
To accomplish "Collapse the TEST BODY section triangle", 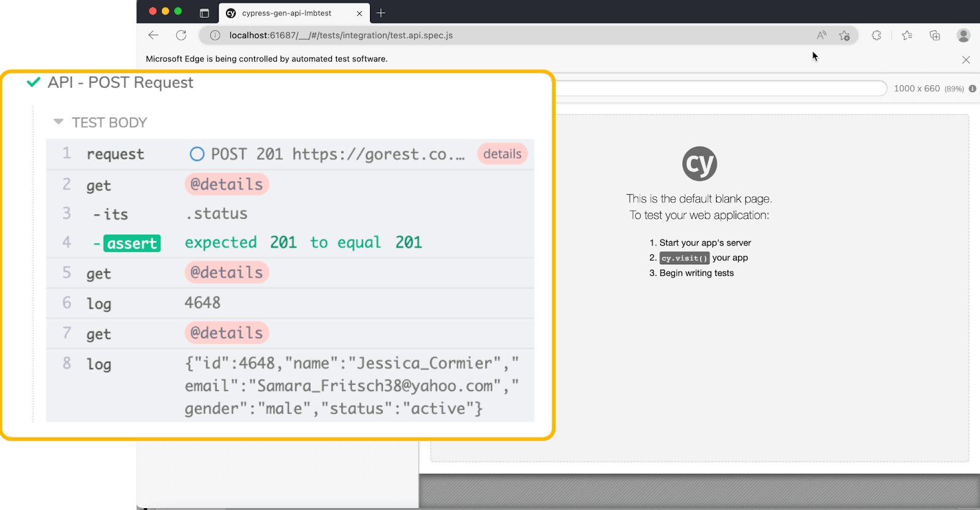I will [59, 122].
